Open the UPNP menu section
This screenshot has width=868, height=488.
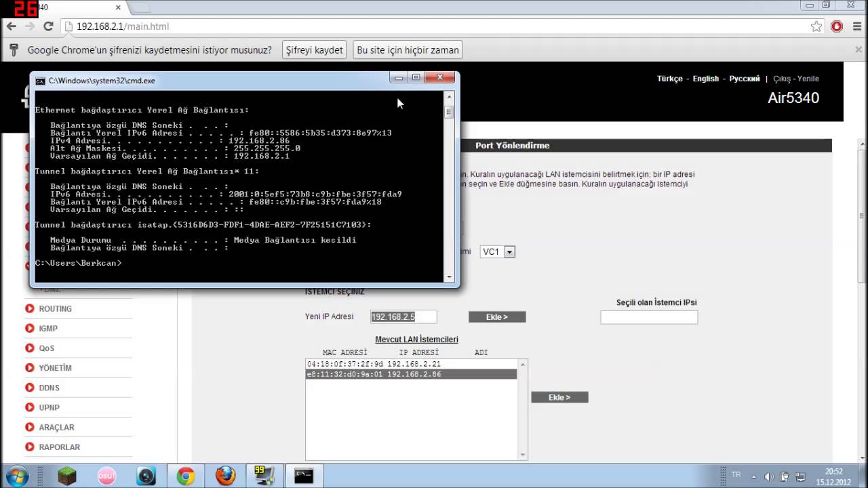49,407
